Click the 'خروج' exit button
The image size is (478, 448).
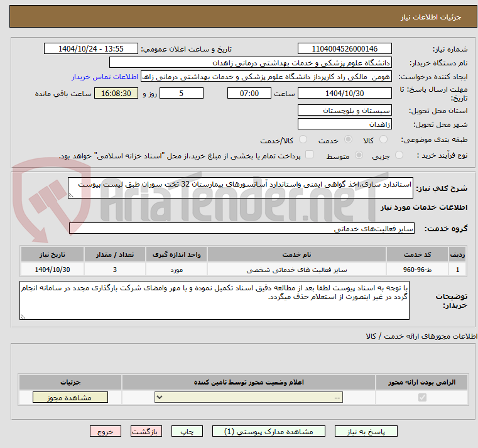(x=105, y=432)
